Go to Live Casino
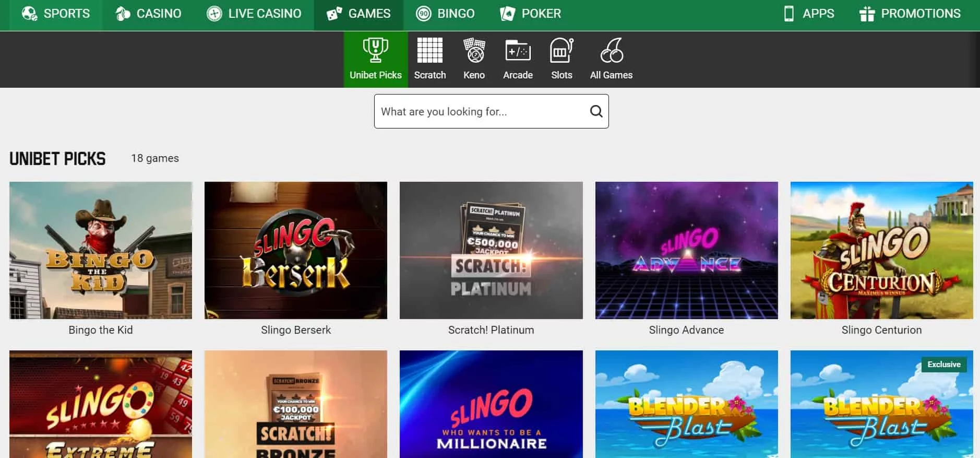Screen dimensions: 980x458 [x=254, y=14]
